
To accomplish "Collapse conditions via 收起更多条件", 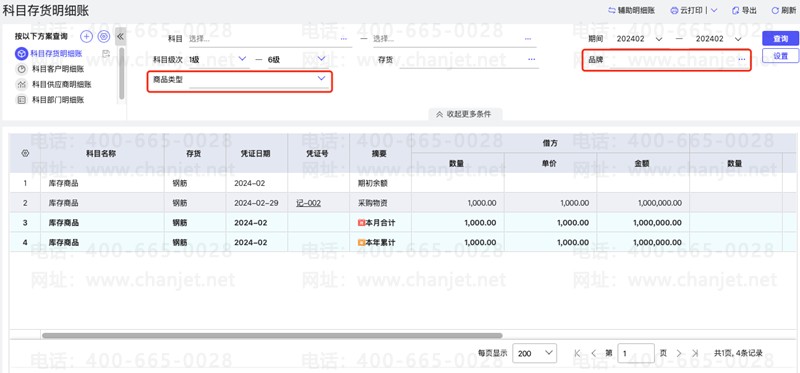I will tap(464, 114).
